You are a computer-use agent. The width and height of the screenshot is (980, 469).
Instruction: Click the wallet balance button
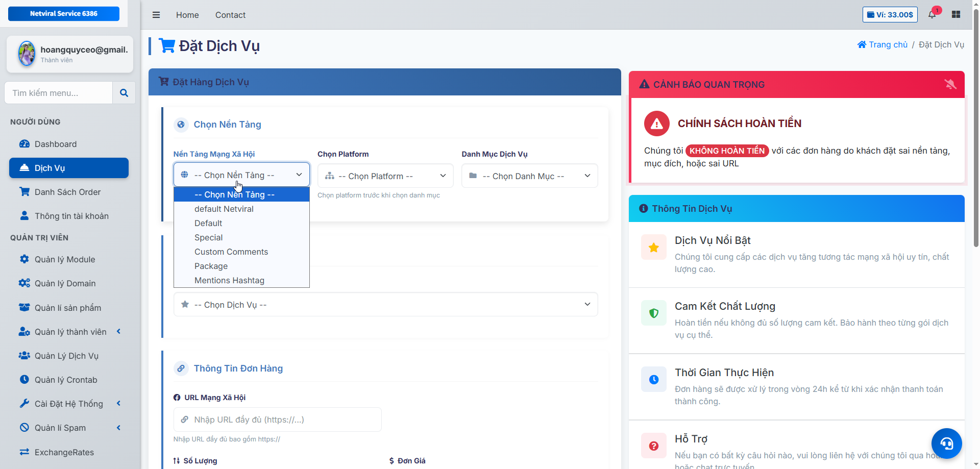pyautogui.click(x=890, y=14)
